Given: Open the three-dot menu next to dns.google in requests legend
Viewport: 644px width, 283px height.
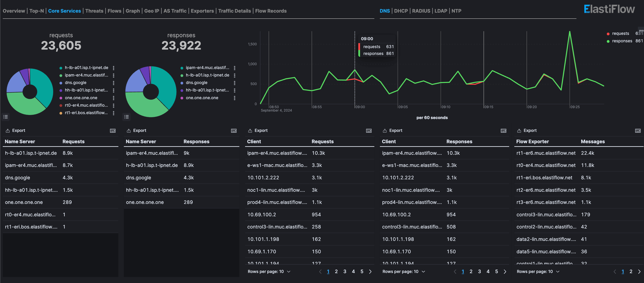Looking at the screenshot, I should pos(114,83).
